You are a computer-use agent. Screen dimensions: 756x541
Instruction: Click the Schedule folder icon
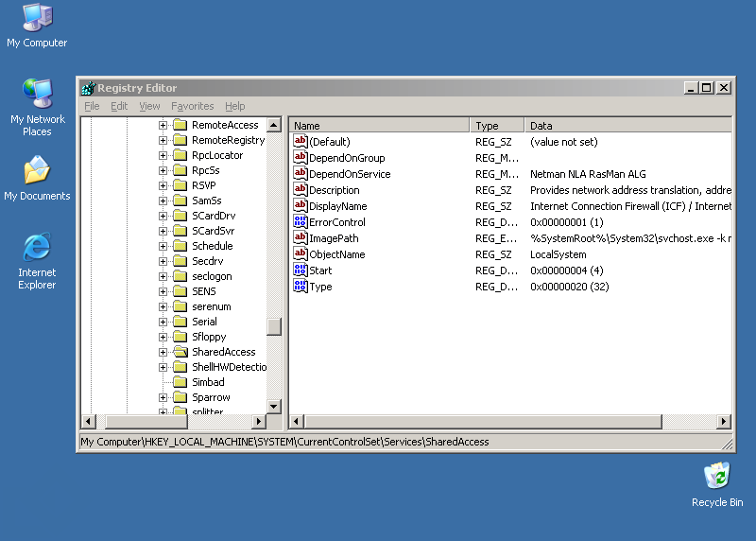[x=180, y=246]
